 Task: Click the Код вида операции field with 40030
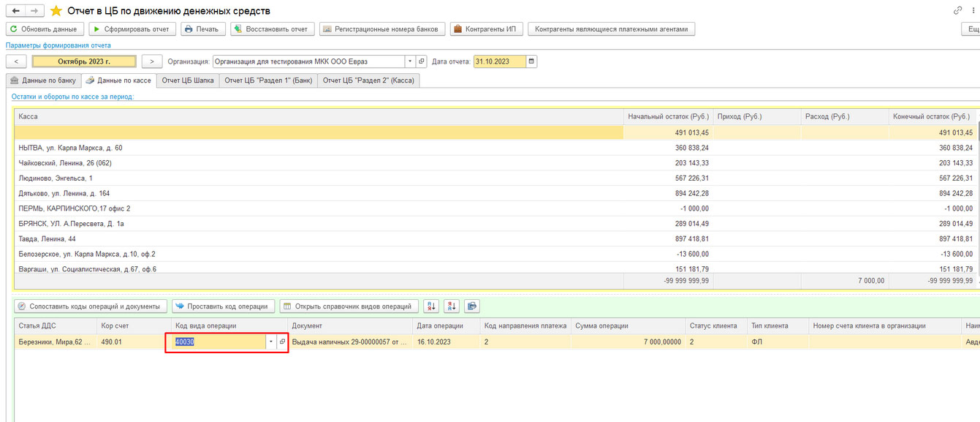tap(219, 342)
